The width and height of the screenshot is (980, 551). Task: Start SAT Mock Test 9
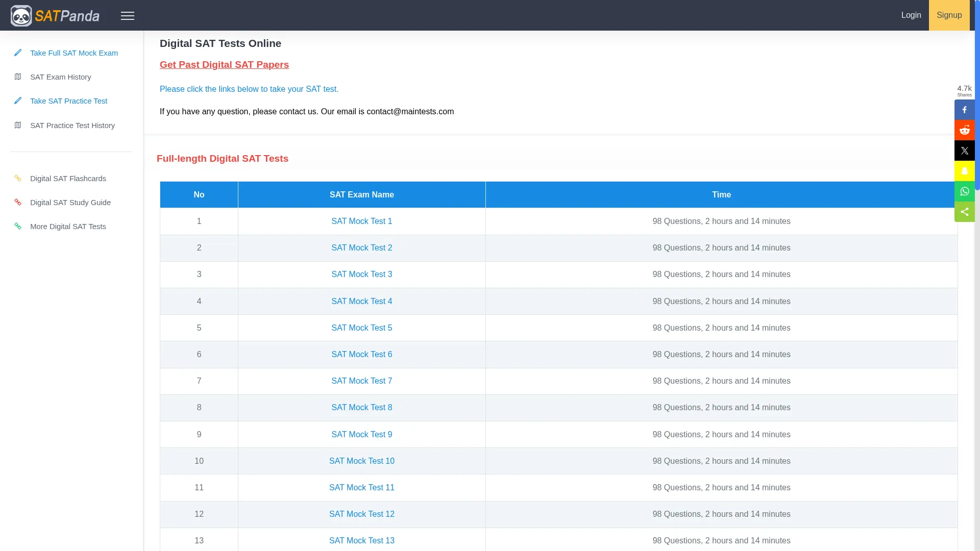[362, 435]
